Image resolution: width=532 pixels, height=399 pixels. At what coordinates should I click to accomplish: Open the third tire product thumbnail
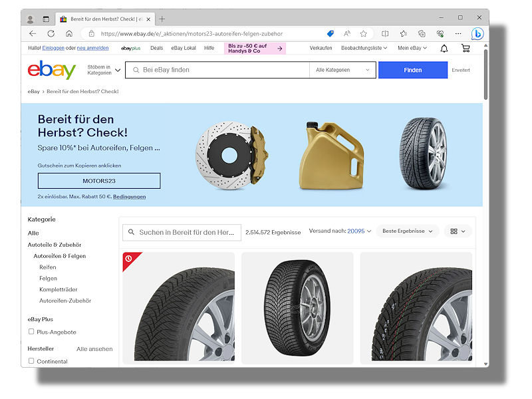click(x=416, y=308)
